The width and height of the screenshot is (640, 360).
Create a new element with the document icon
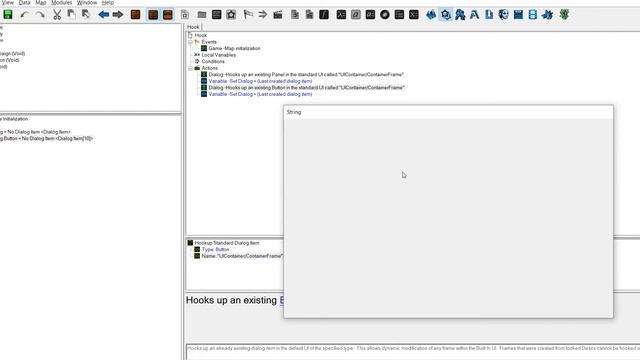pos(185,15)
